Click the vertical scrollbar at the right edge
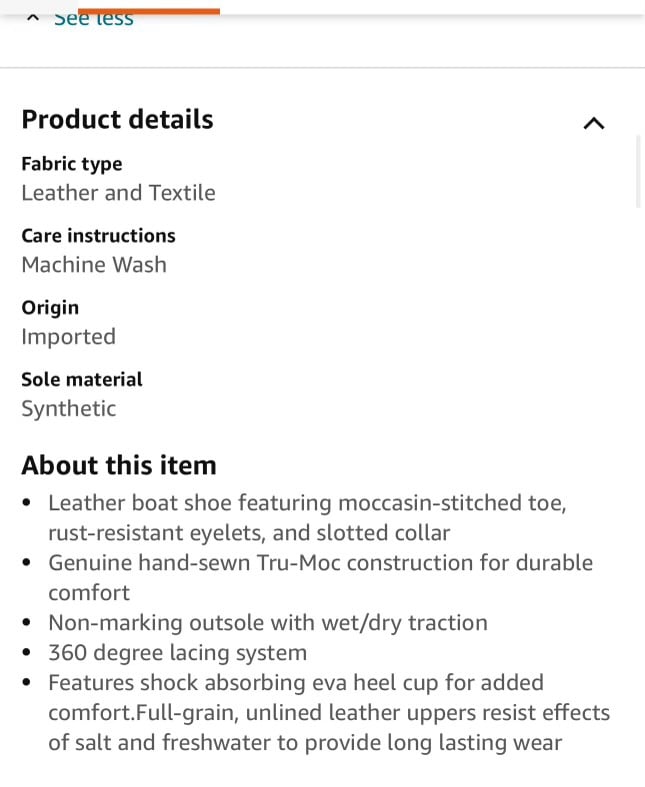645x787 pixels. click(x=639, y=171)
